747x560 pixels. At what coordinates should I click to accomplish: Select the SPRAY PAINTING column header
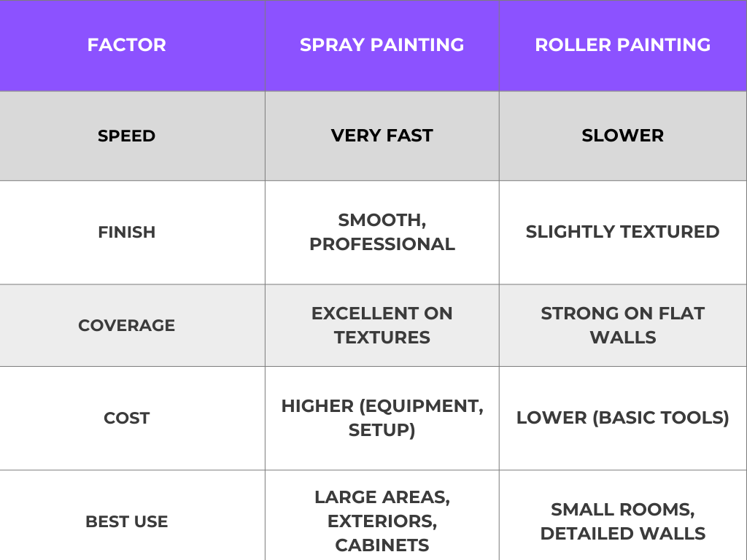382,45
